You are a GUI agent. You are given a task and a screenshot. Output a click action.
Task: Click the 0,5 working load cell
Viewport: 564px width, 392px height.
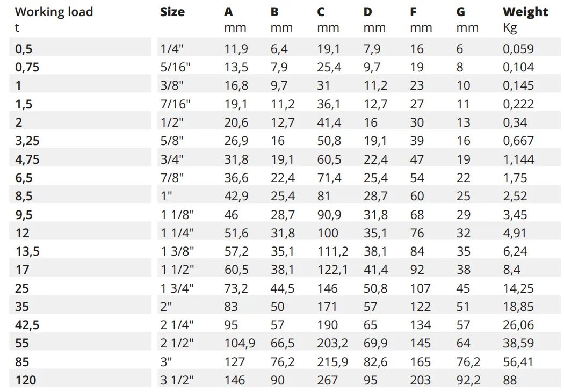tap(24, 49)
